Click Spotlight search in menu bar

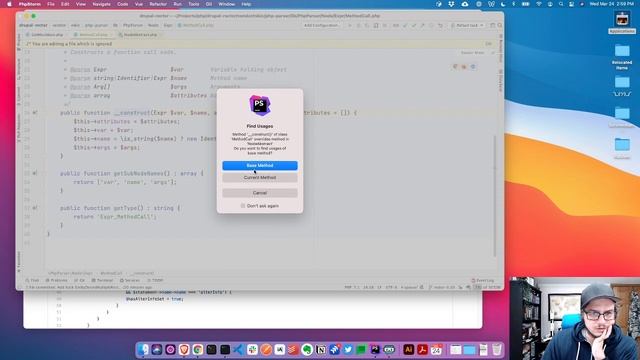(561, 4)
